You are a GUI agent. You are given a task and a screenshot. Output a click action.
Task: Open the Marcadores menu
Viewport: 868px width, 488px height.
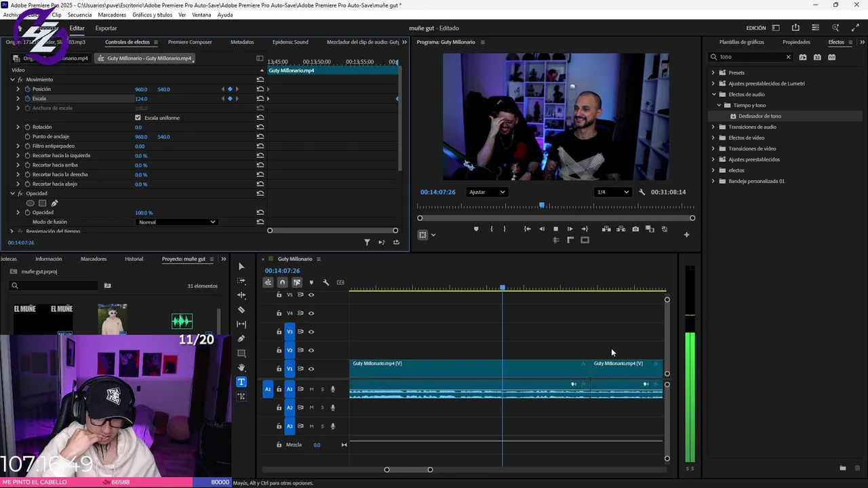[x=112, y=15]
